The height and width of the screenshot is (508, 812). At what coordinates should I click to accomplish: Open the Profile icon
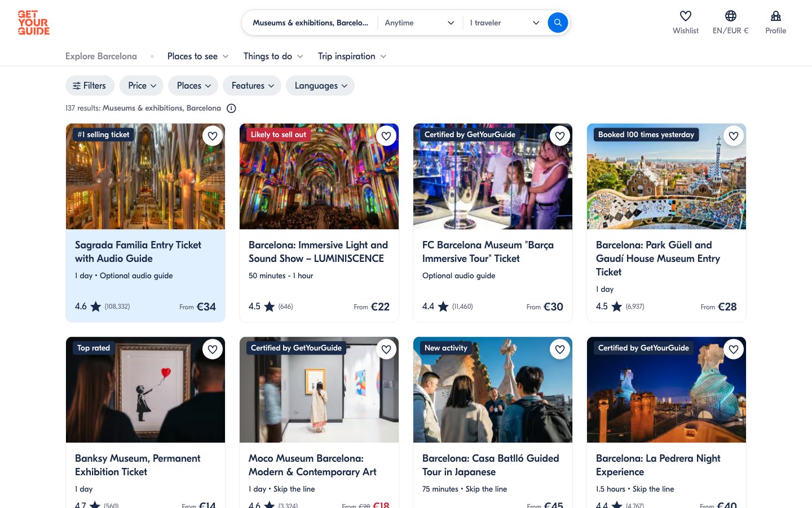775,16
